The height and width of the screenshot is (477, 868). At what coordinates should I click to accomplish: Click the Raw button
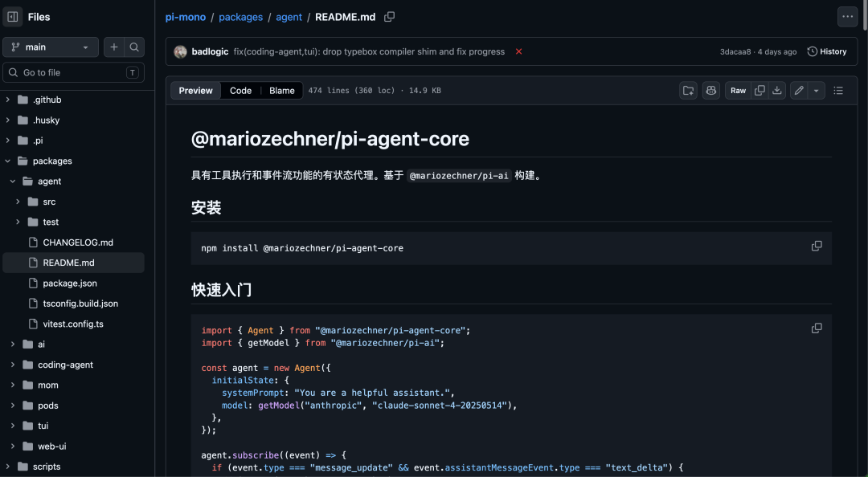pos(738,91)
